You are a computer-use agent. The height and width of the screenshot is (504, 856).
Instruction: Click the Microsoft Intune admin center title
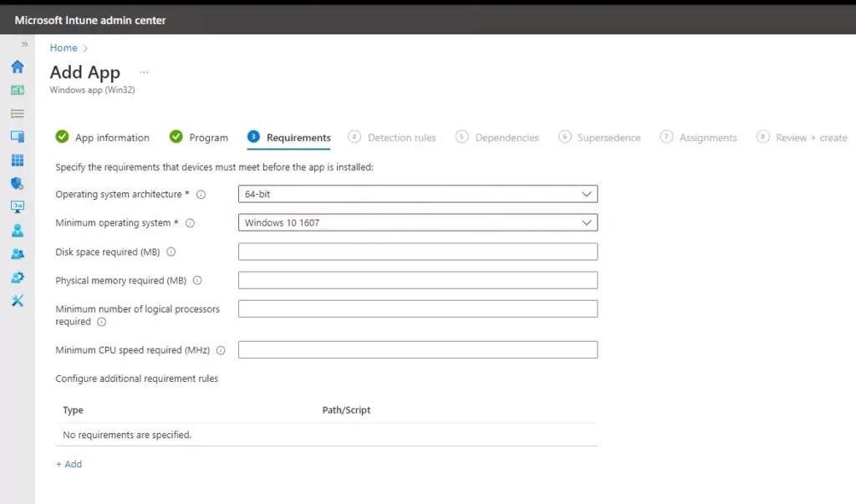click(x=90, y=20)
